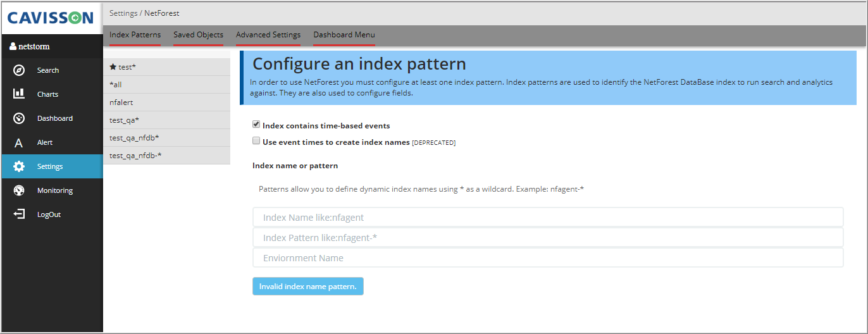Screen dimensions: 868x334
Task: Click the Monitoring globe icon
Action: [x=19, y=190]
